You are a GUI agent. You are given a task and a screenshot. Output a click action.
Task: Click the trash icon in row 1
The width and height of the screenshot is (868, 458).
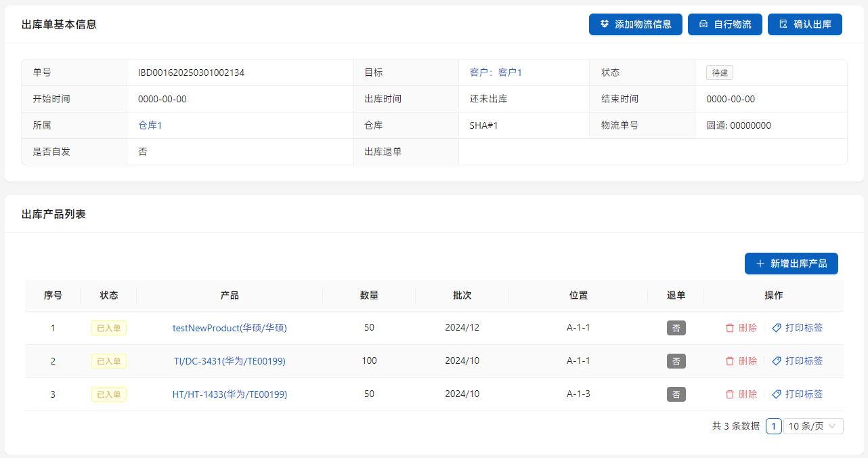(730, 328)
